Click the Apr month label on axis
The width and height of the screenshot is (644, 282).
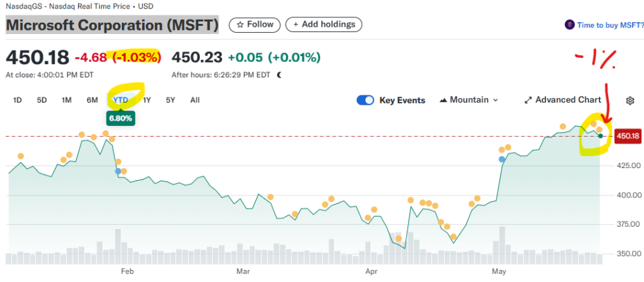coord(371,271)
